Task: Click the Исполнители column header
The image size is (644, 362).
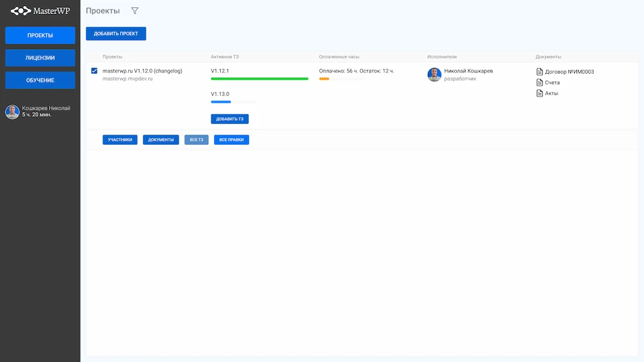Action: (442, 56)
